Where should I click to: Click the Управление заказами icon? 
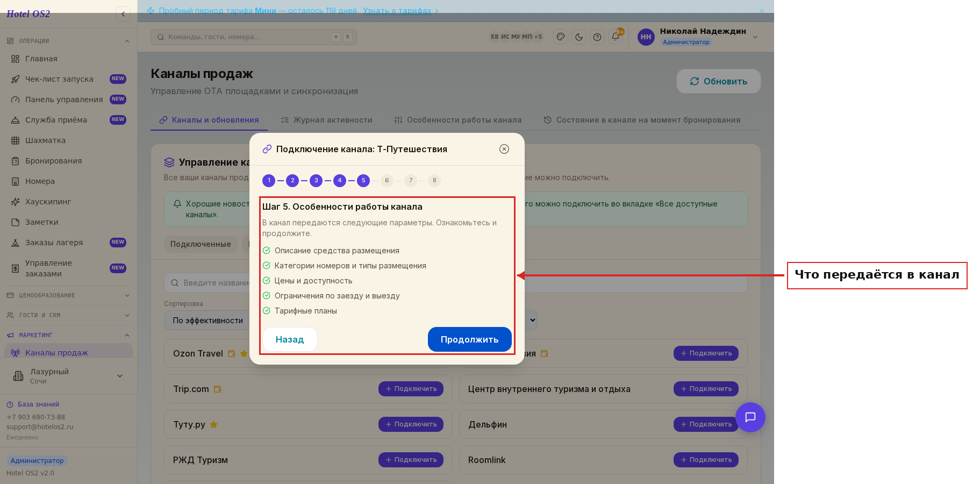[x=16, y=268]
